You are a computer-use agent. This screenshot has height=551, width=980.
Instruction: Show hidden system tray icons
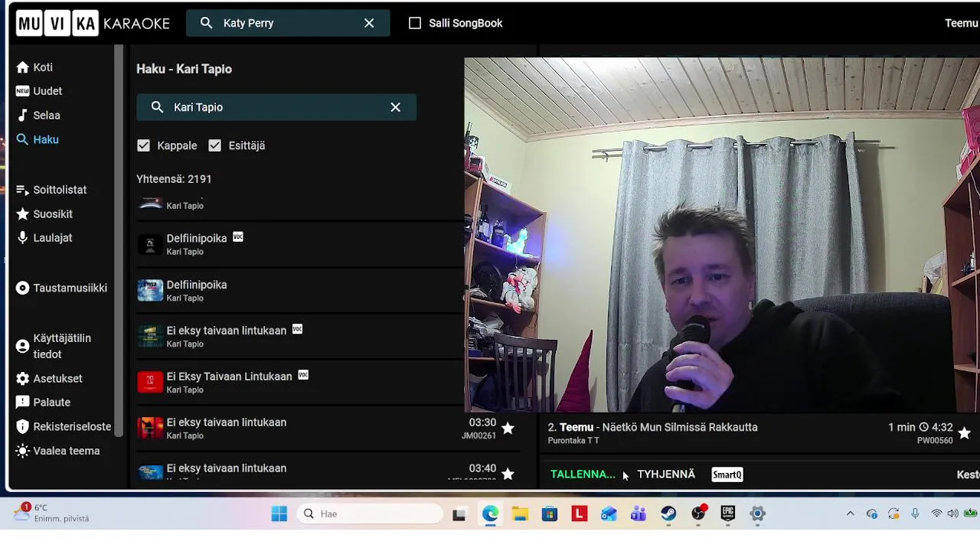point(850,514)
